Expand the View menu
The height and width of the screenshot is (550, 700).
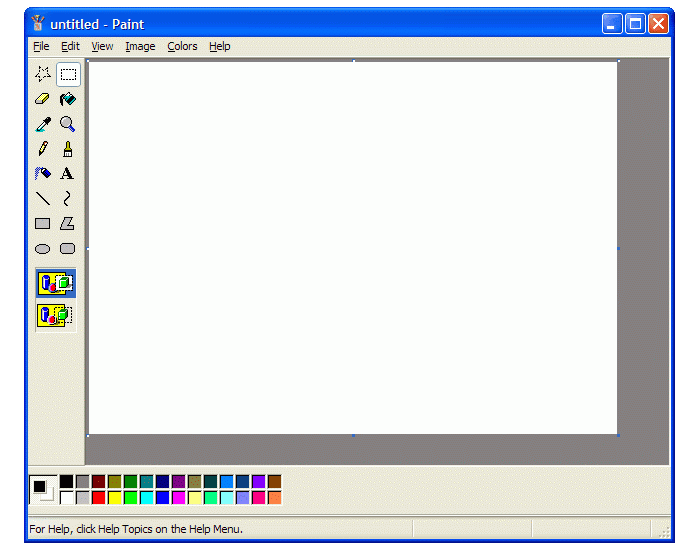[102, 46]
